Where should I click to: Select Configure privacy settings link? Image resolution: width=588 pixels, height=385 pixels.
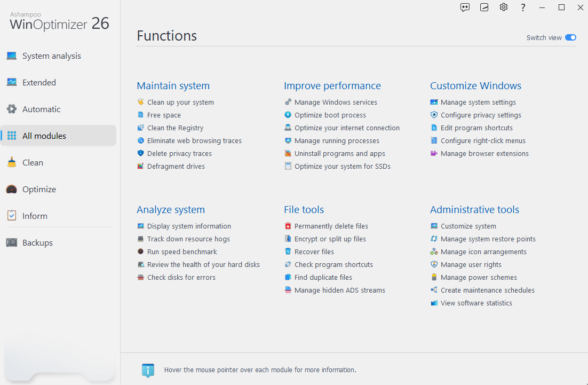pos(481,115)
